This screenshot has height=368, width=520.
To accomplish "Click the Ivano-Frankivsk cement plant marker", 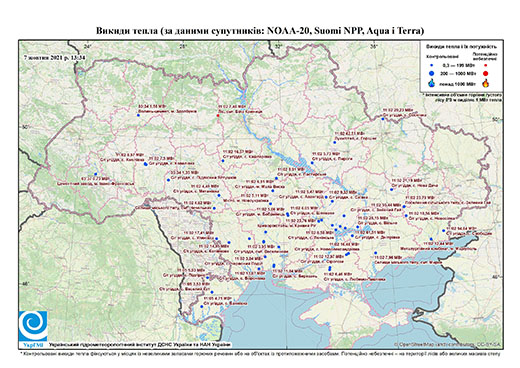I will [x=95, y=174].
